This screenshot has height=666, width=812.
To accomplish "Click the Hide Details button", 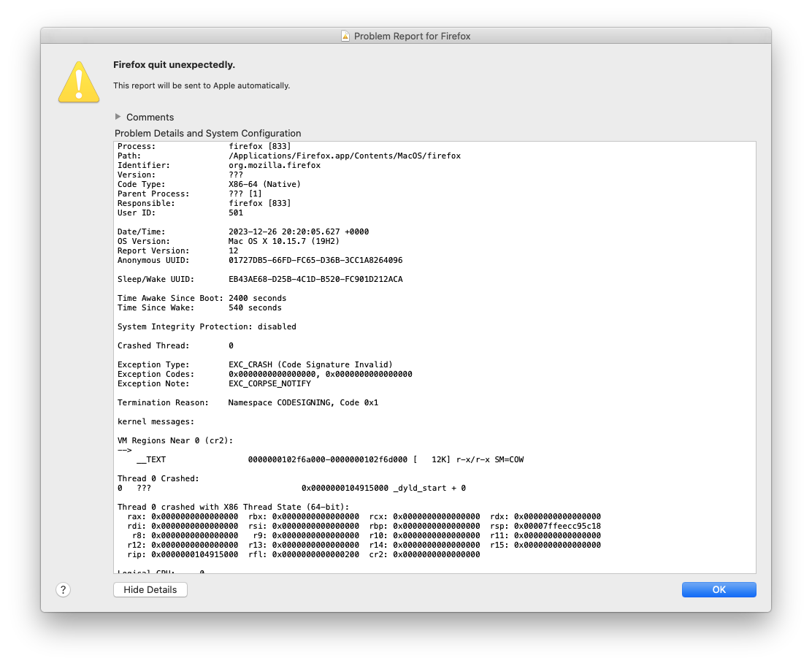I will (x=150, y=589).
